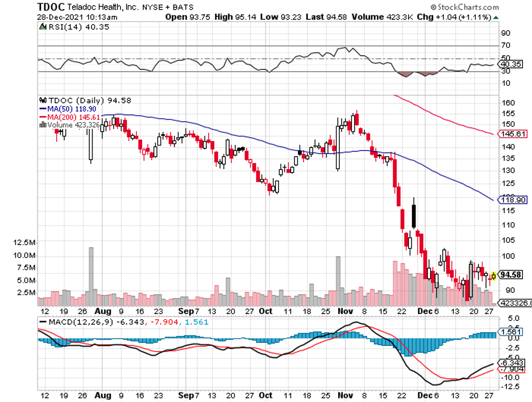The image size is (532, 402).
Task: Click the -6.343 tag on the MACD right axis
Action: coord(512,363)
